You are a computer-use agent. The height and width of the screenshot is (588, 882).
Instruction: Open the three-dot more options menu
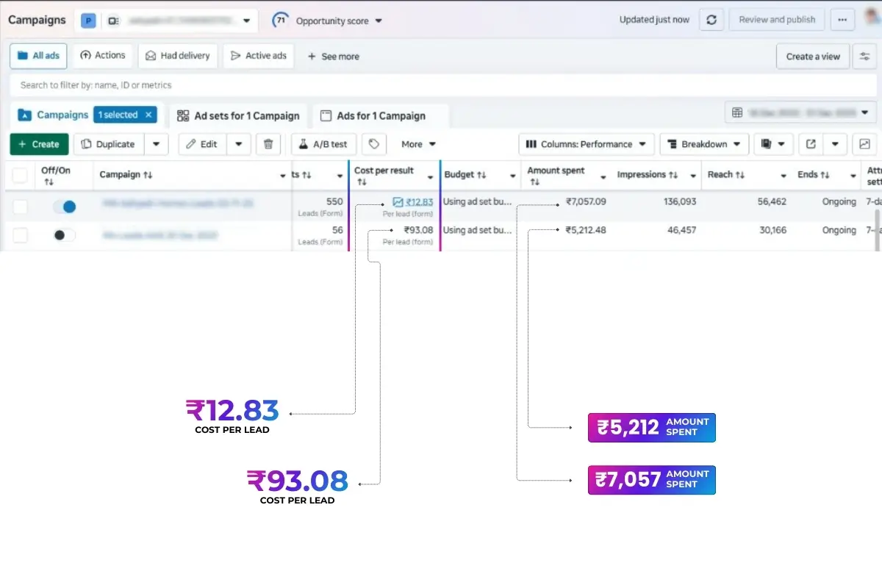pos(842,20)
